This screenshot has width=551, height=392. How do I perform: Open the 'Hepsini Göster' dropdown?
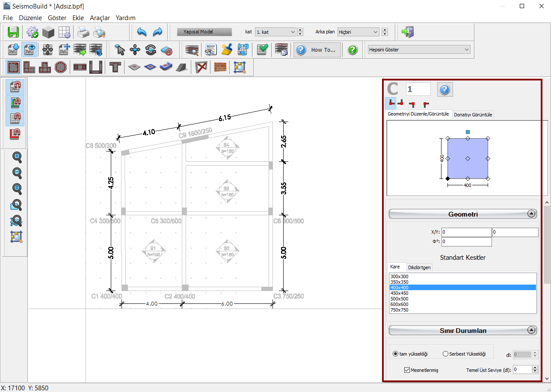tap(419, 50)
